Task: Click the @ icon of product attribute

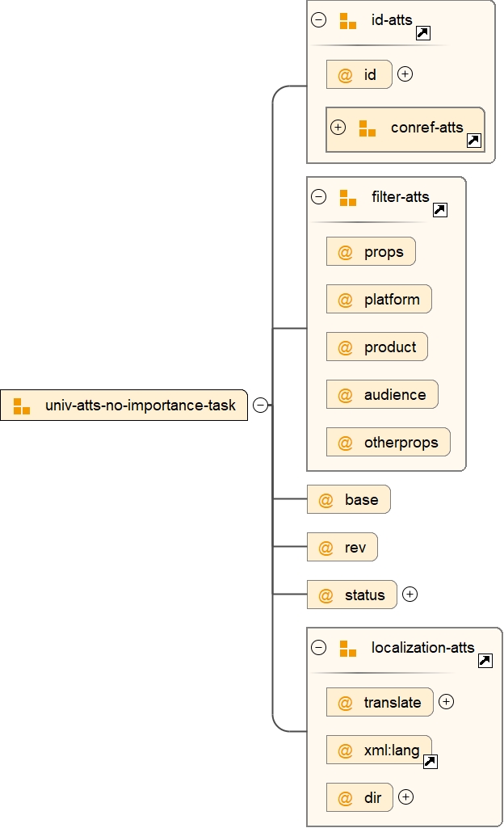Action: pyautogui.click(x=345, y=347)
